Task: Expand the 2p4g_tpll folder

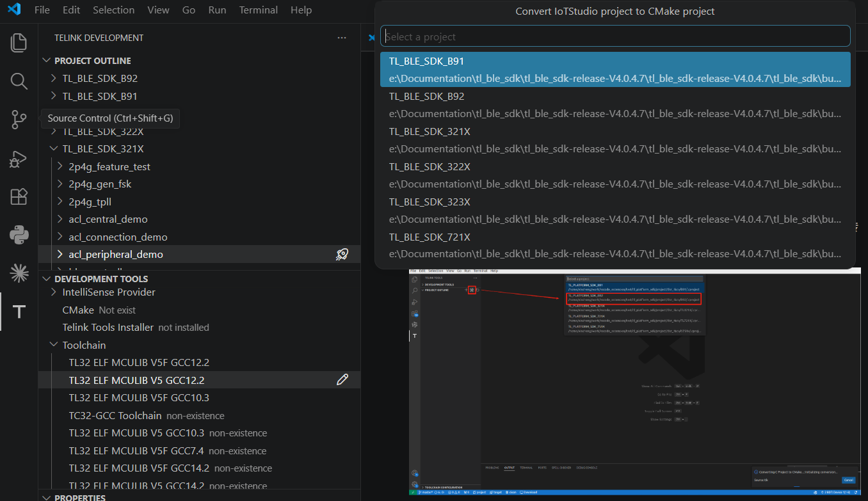Action: pyautogui.click(x=60, y=202)
